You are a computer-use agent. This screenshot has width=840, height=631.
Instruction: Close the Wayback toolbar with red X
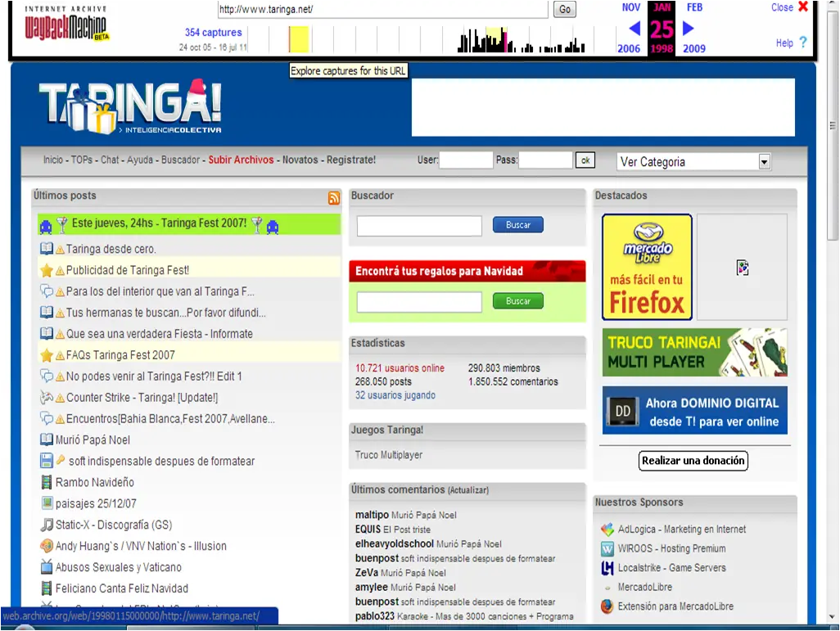[803, 7]
